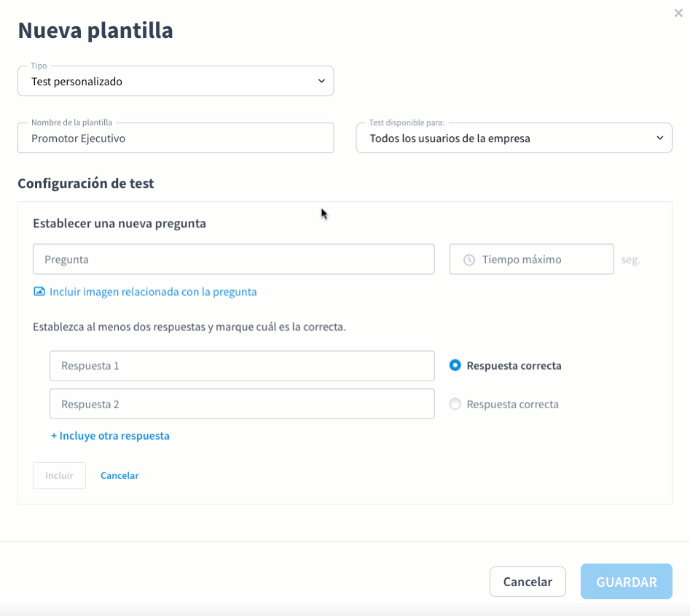Focus the Nombre de la plantilla field
690x616 pixels.
click(x=175, y=138)
